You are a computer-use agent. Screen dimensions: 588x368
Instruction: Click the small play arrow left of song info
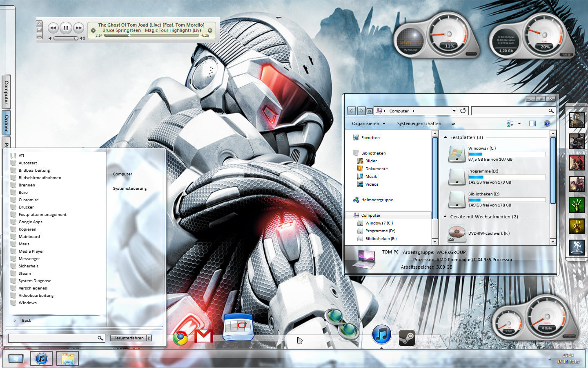(x=93, y=30)
